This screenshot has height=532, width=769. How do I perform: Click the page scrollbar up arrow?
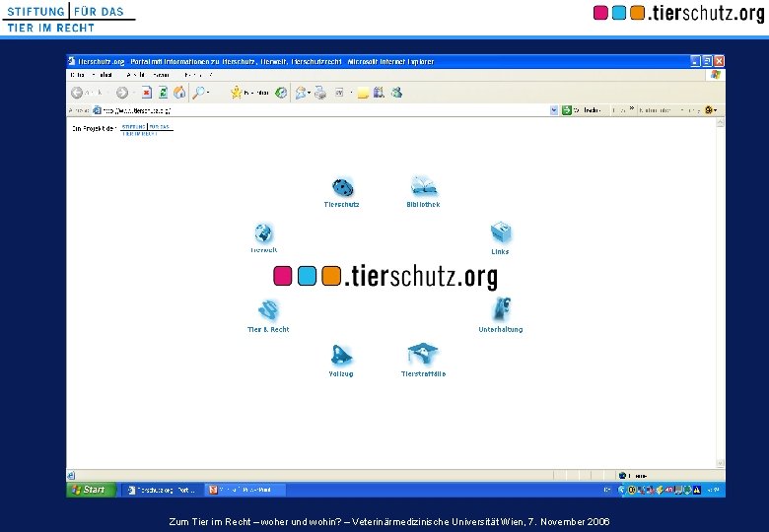pos(720,122)
